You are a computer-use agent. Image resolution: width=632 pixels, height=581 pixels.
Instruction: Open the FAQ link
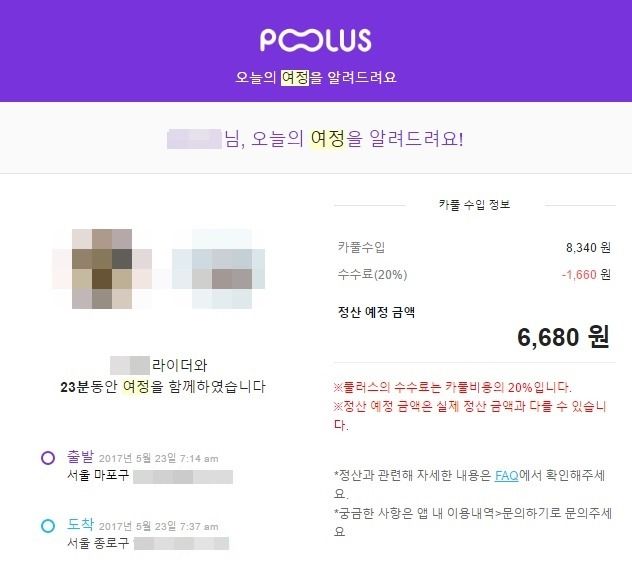coord(507,475)
